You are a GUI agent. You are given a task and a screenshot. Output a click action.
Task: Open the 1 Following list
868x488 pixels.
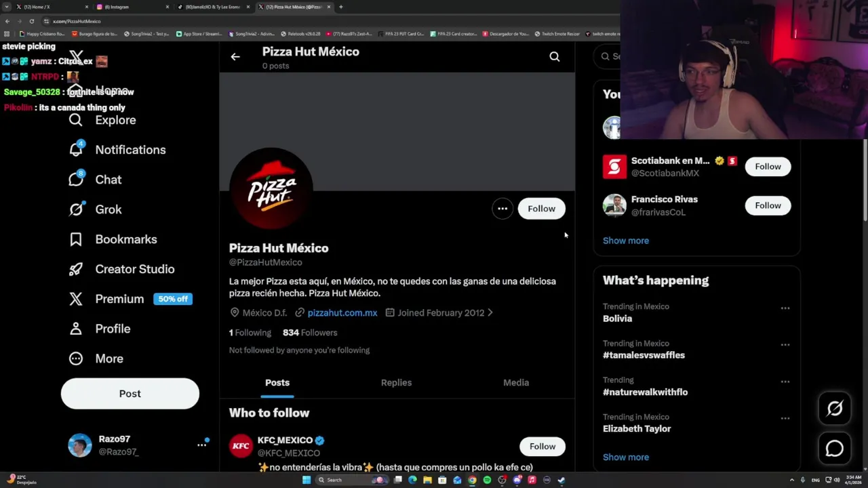coord(250,333)
